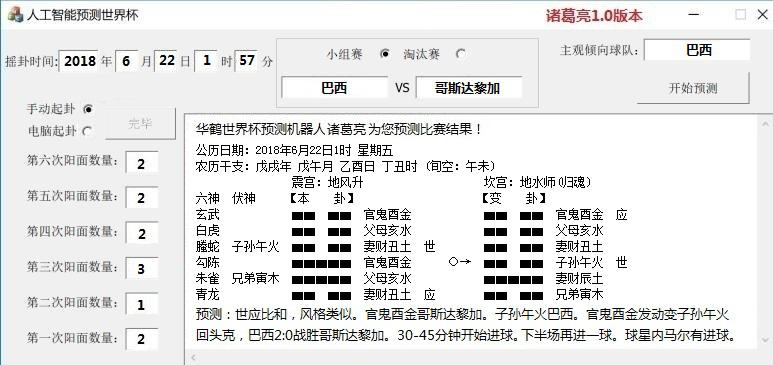Click the 朱雀 row label
This screenshot has width=773, height=365.
tap(207, 278)
